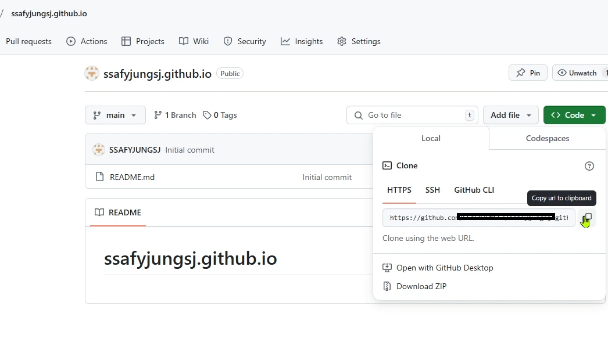Open latest Initial commit link beside SSAFYJUNGSJ
608x364 pixels.
click(x=189, y=150)
